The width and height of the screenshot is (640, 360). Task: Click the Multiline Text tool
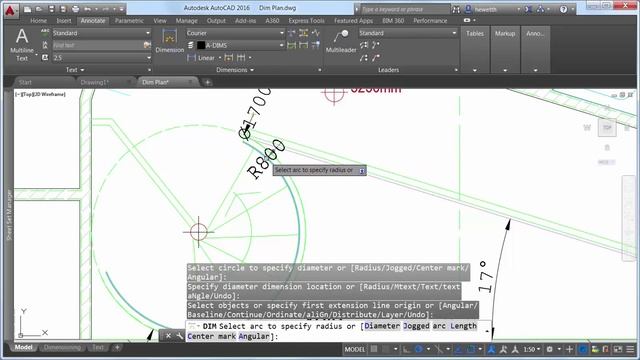(22, 45)
